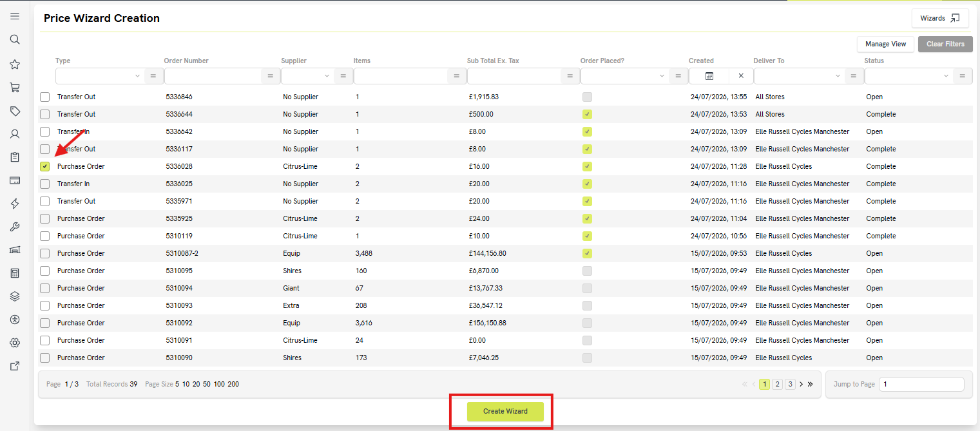Viewport: 980px width, 431px height.
Task: Click the warehouse sidebar icon
Action: click(x=15, y=250)
